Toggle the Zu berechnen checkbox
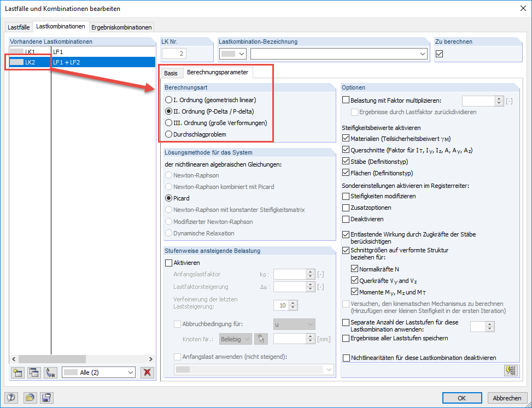Image resolution: width=532 pixels, height=408 pixels. point(440,54)
